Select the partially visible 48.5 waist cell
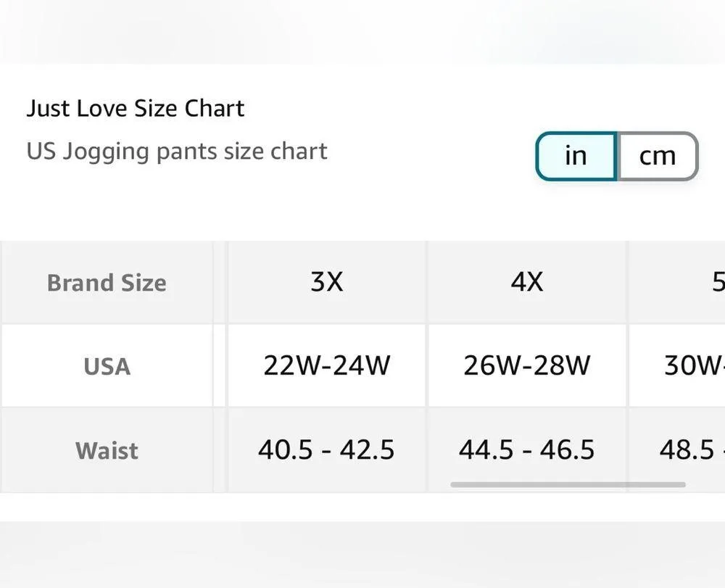Image resolution: width=725 pixels, height=588 pixels. point(689,450)
